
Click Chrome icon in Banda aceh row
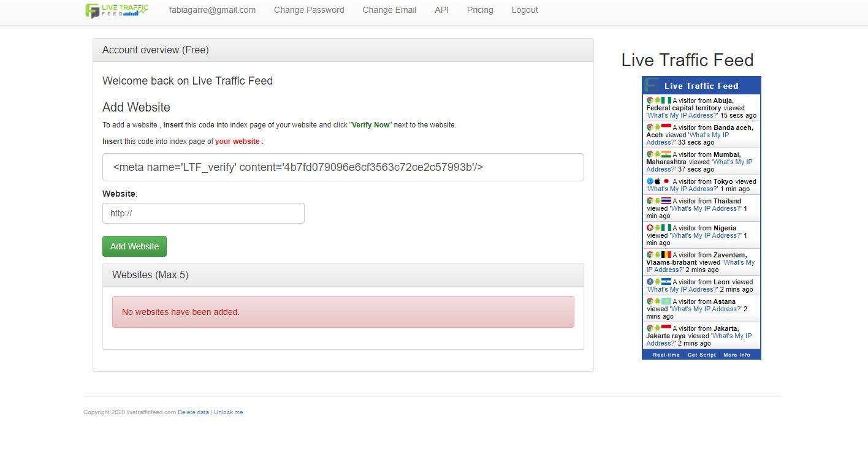650,127
